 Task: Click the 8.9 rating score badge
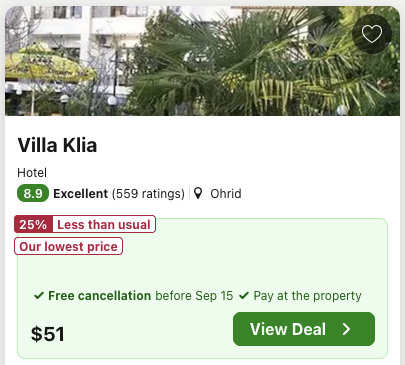(33, 193)
